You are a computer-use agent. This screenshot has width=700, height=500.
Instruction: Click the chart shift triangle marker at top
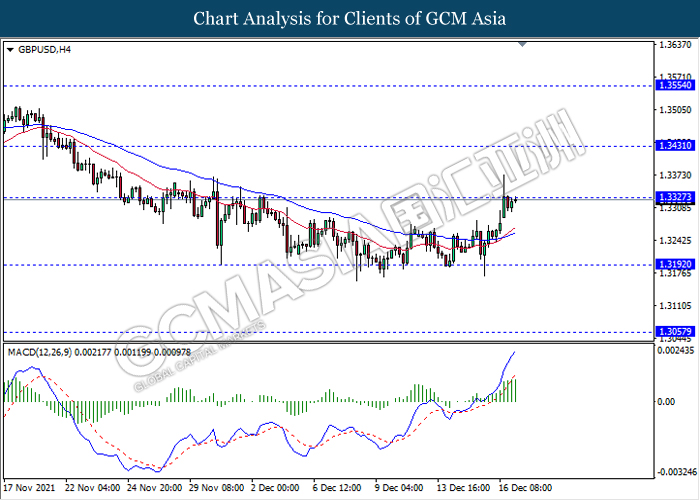click(x=522, y=44)
